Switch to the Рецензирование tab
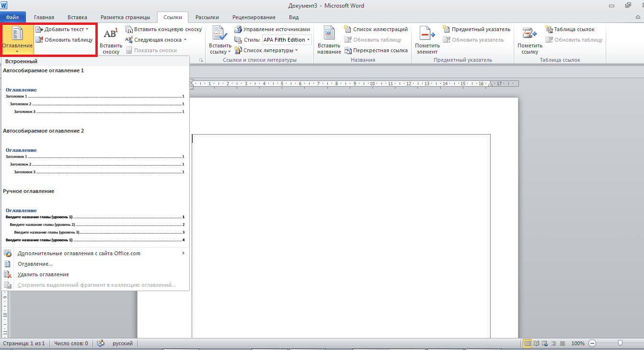 pyautogui.click(x=254, y=17)
